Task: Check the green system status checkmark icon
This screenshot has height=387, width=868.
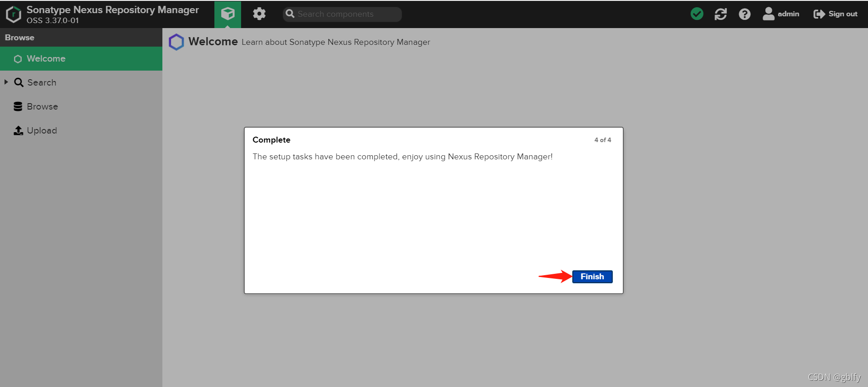Action: [697, 14]
